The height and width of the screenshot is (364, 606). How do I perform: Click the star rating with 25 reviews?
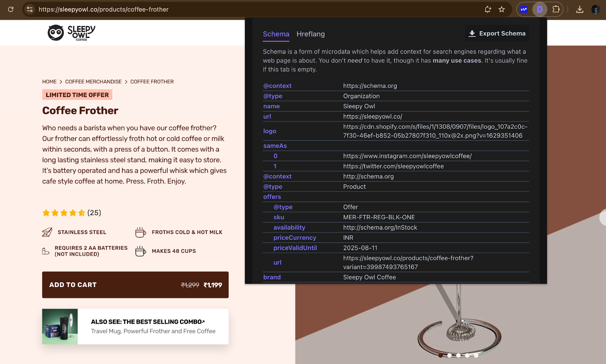coord(72,213)
